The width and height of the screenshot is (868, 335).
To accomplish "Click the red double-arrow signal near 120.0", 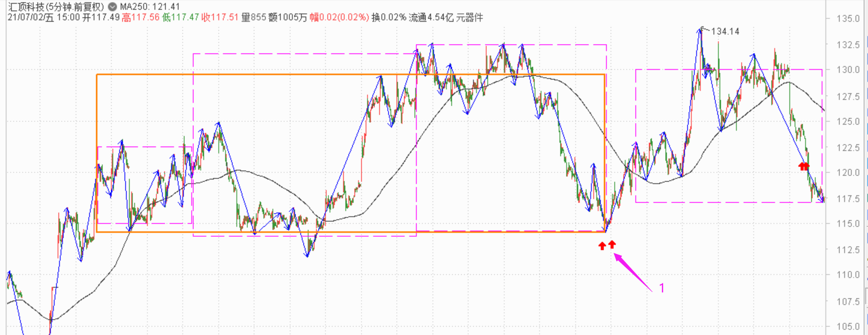I will coord(804,166).
